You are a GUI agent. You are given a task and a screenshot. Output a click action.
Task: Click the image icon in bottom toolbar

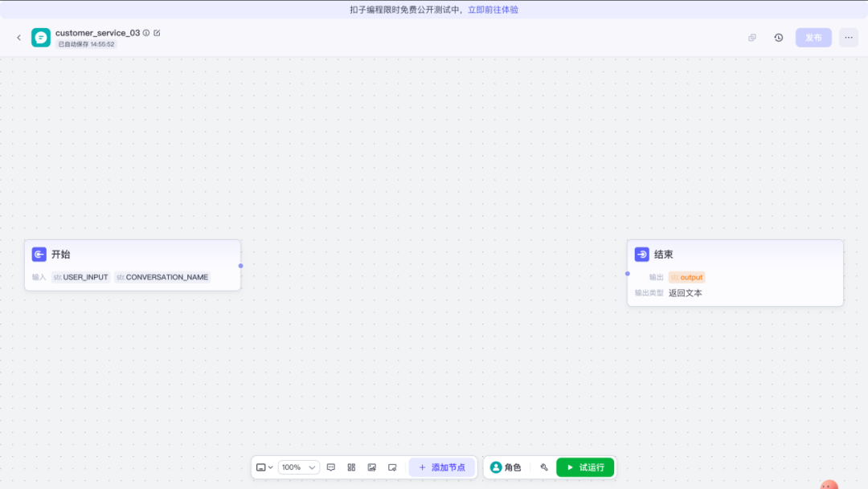(372, 467)
